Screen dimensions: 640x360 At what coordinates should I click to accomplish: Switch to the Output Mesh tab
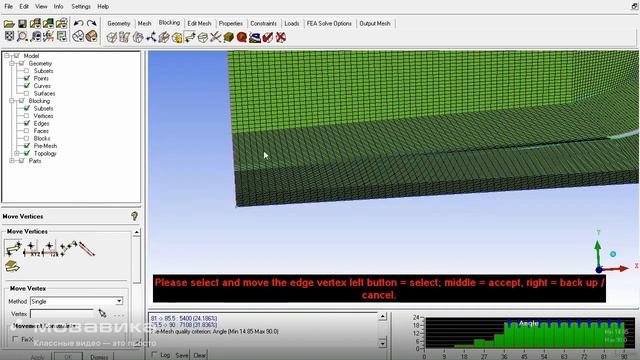[x=375, y=24]
